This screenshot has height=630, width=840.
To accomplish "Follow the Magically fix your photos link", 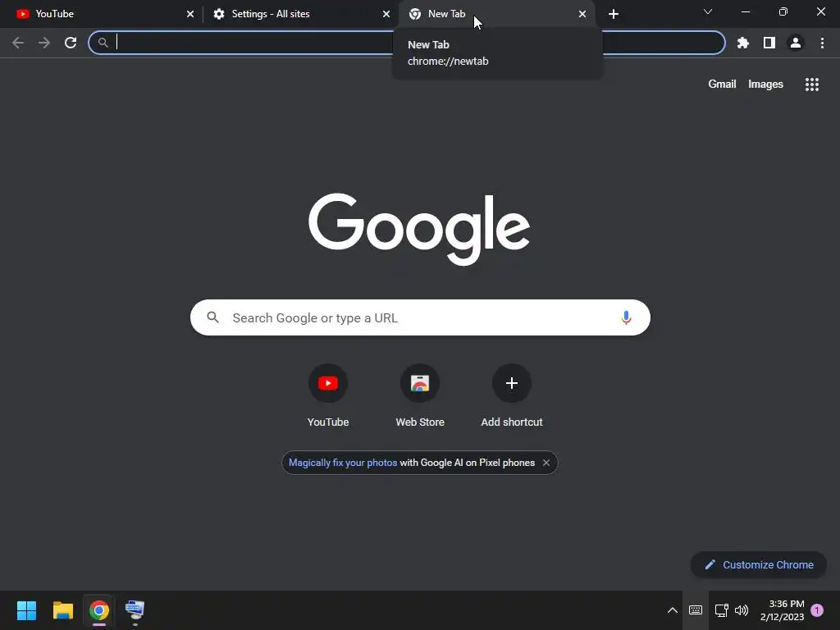I will tap(343, 463).
